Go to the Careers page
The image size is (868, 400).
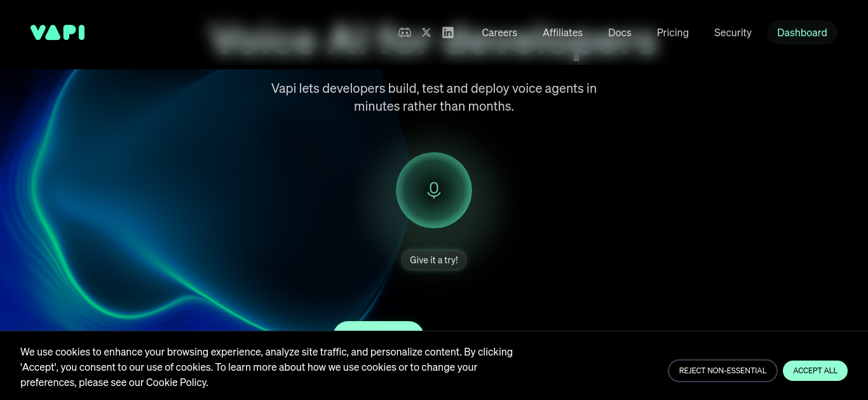point(499,32)
